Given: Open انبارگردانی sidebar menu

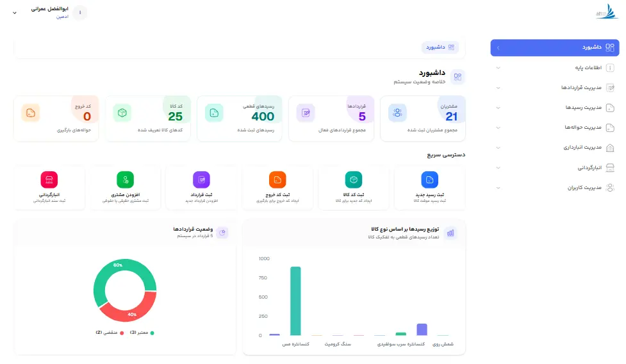Looking at the screenshot, I should coord(554,168).
